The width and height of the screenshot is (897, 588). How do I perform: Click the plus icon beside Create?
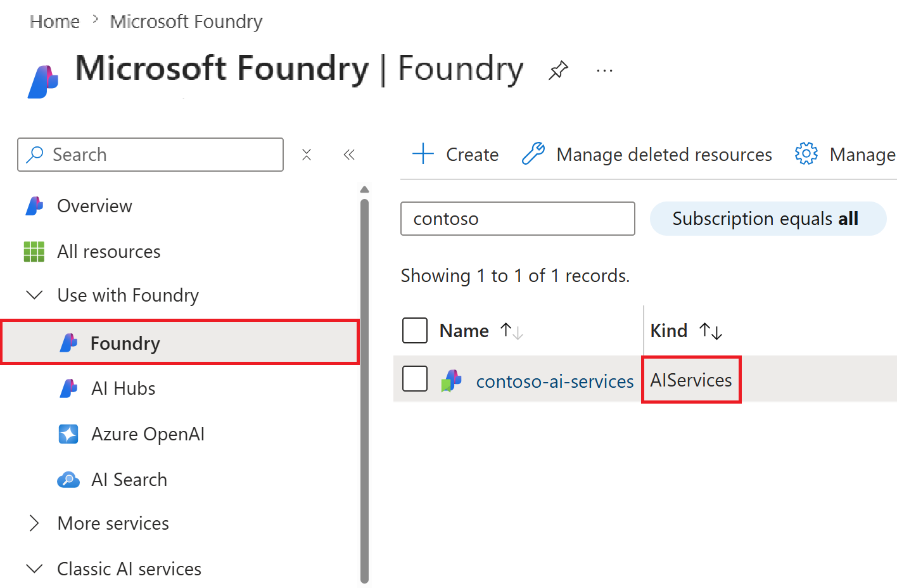point(423,154)
